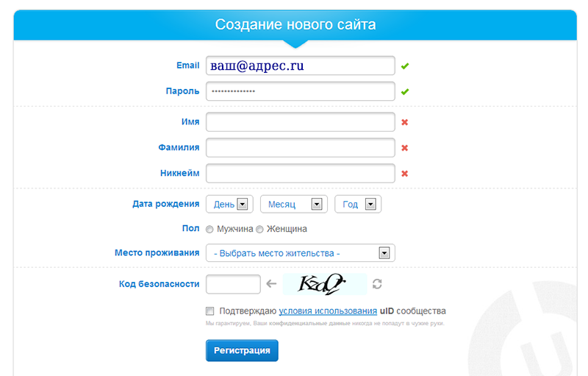Click into the Никнейм field
Screen dimensions: 588x376
coord(301,173)
